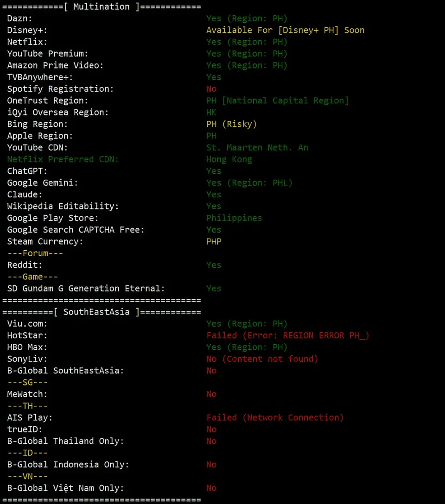The image size is (445, 504).
Task: Click the '---Forum---' section header
Action: [35, 253]
